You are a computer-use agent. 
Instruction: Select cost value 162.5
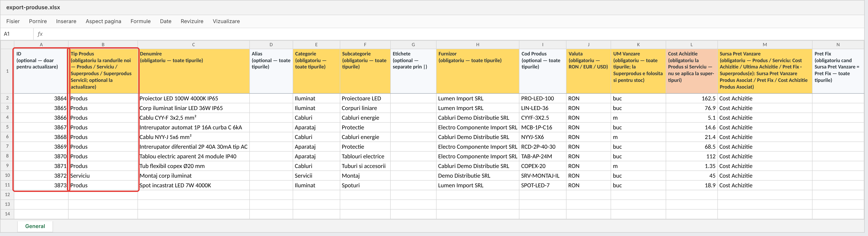pyautogui.click(x=691, y=98)
